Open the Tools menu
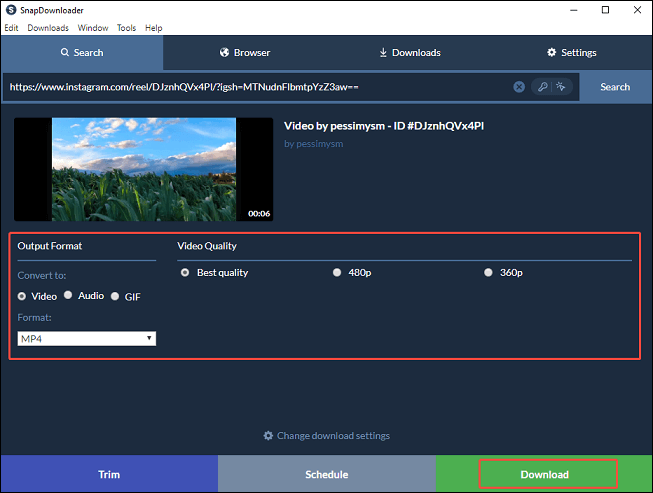Viewport: 653px width, 493px height. pyautogui.click(x=126, y=28)
